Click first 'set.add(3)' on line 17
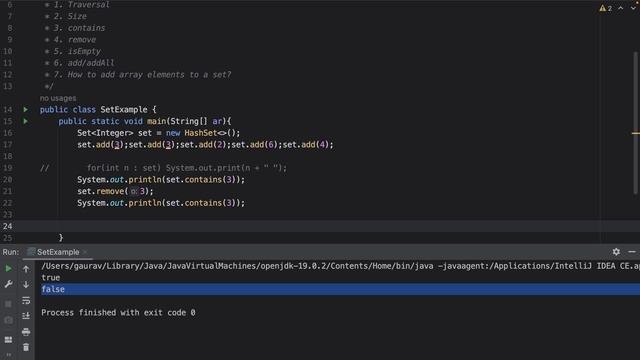This screenshot has height=360, width=640. 100,145
